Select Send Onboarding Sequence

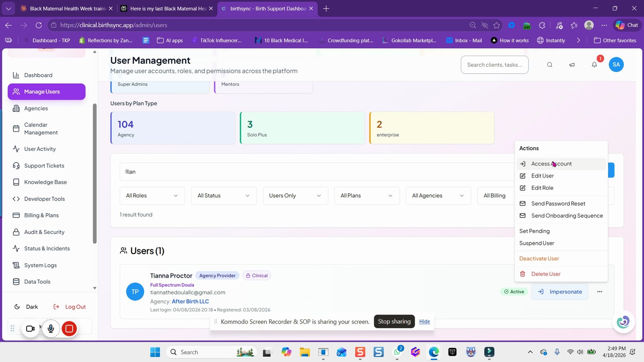point(561,216)
